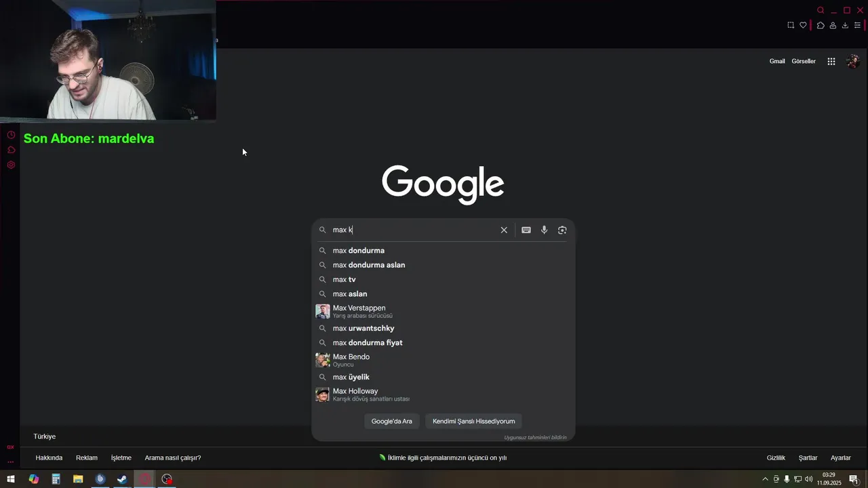Select suggestion 'max urwantschky'

(443, 328)
